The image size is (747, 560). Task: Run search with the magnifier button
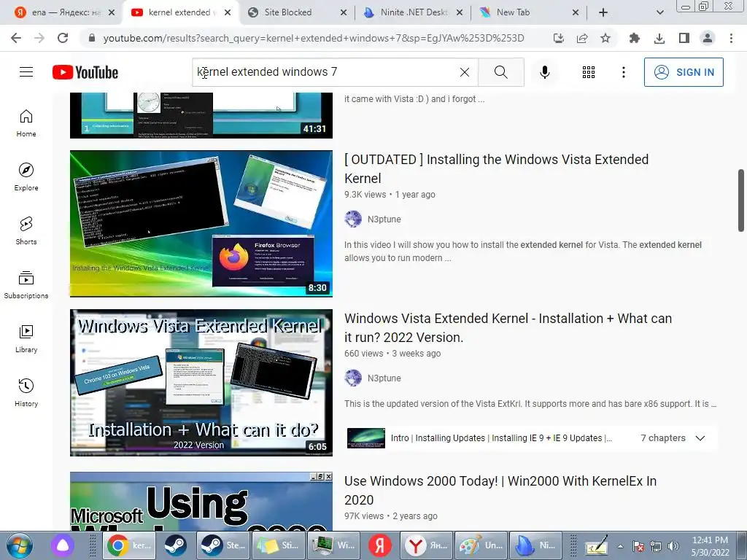[x=500, y=72]
